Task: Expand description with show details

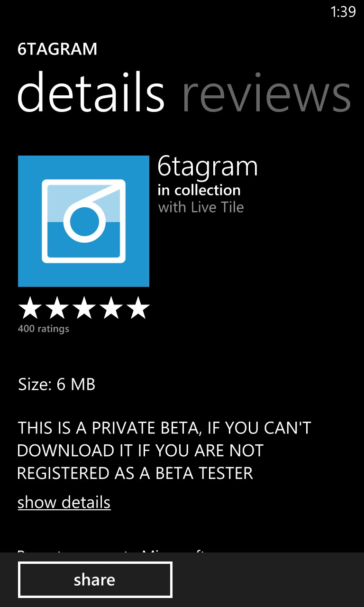Action: 64,502
